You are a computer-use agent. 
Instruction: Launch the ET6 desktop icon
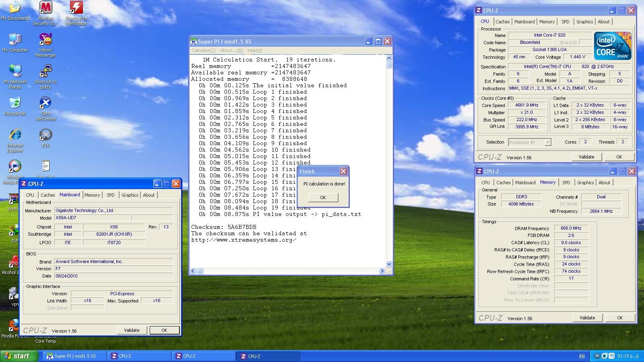click(45, 138)
